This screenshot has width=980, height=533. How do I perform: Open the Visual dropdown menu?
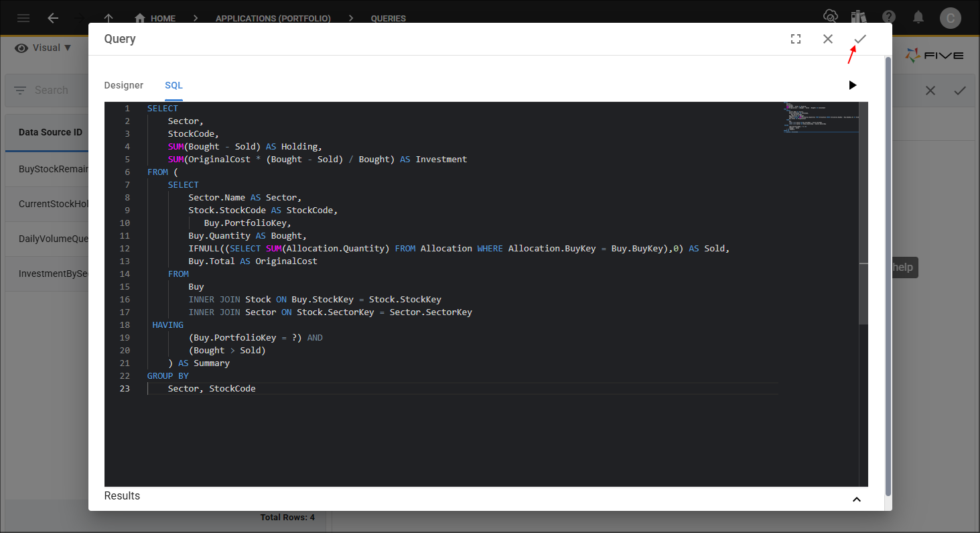click(x=43, y=48)
